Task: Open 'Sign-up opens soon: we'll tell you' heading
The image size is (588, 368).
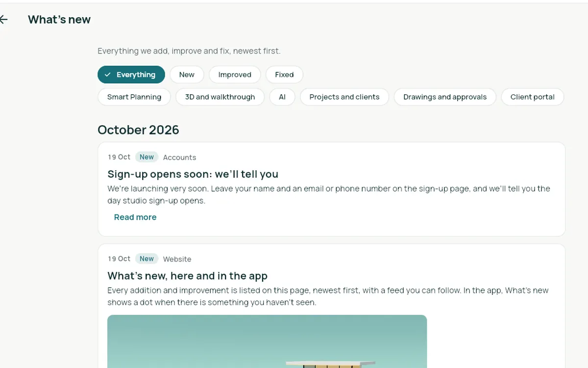Action: point(193,174)
